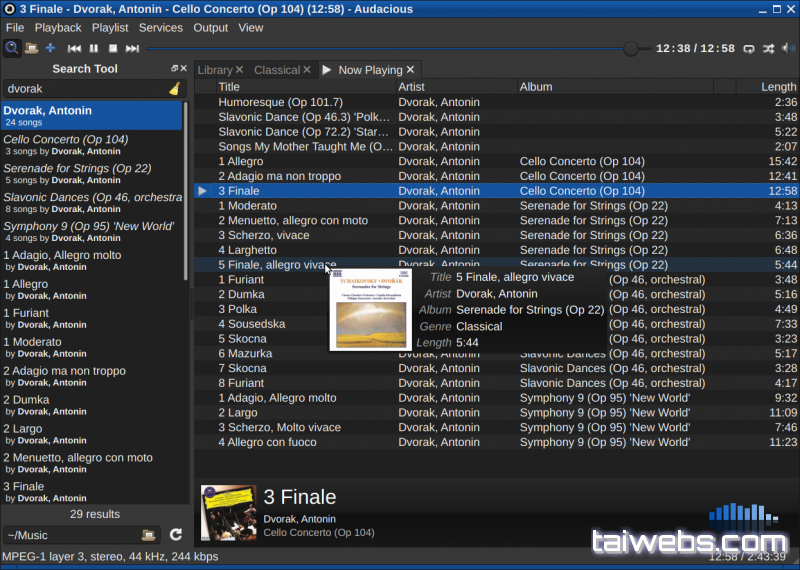Stop playback with the stop button

pos(113,48)
